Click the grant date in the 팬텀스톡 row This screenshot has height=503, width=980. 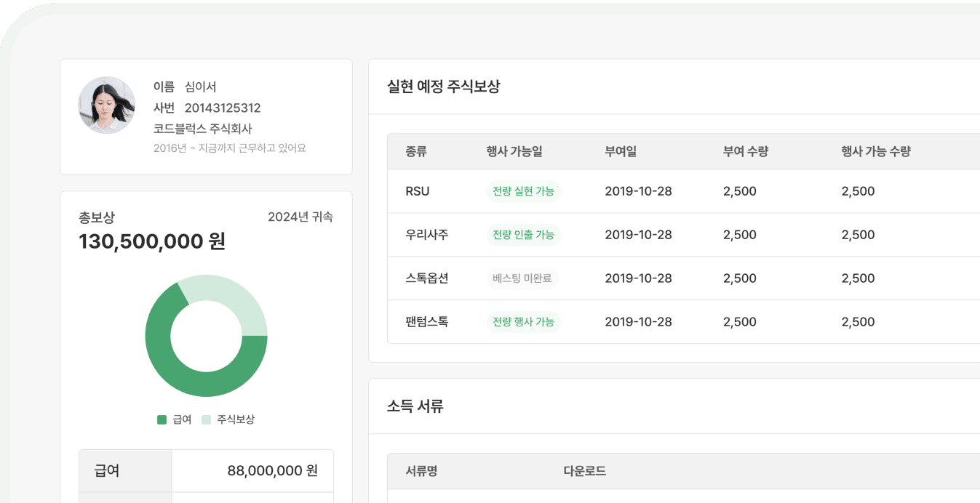639,322
